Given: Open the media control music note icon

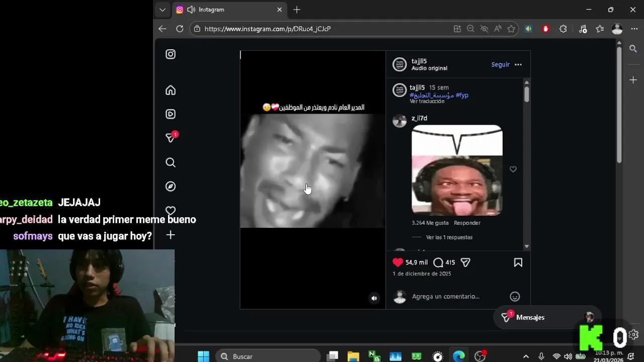Looking at the screenshot, I should point(583,29).
